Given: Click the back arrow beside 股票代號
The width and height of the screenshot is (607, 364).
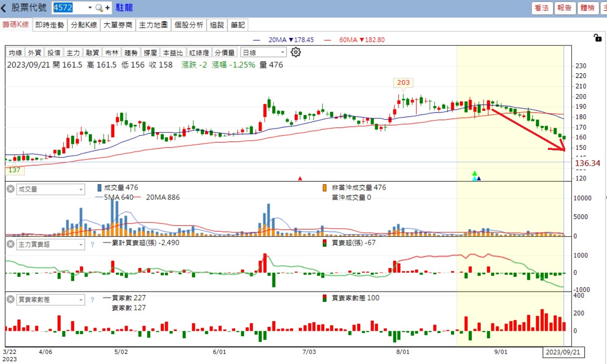Looking at the screenshot, I should click(x=4, y=7).
